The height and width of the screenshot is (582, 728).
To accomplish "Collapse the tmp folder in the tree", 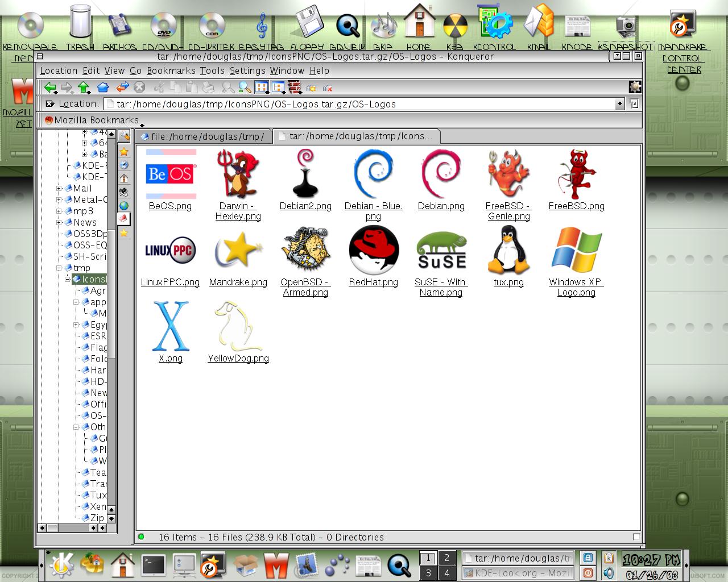I will [x=59, y=268].
